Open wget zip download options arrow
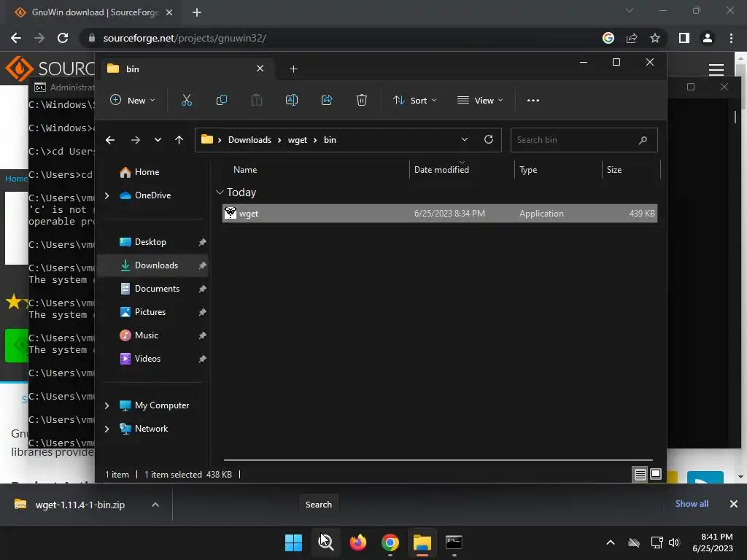The image size is (747, 560). click(x=155, y=505)
